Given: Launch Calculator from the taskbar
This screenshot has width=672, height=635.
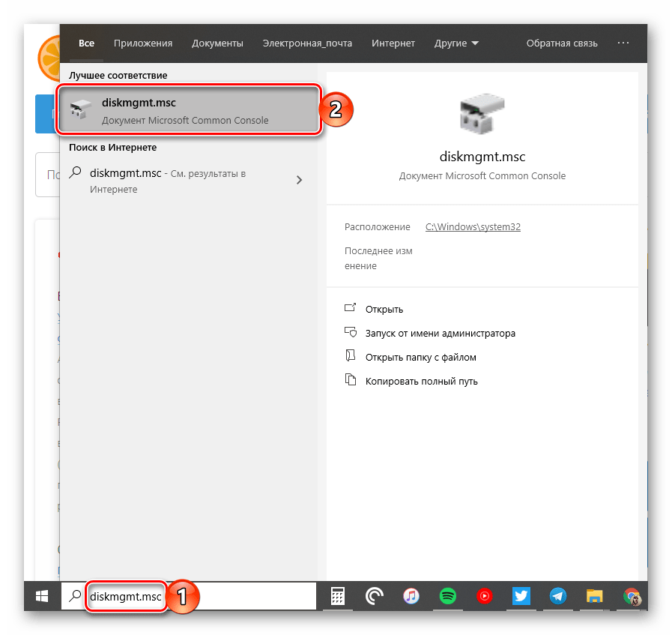Looking at the screenshot, I should [x=337, y=596].
